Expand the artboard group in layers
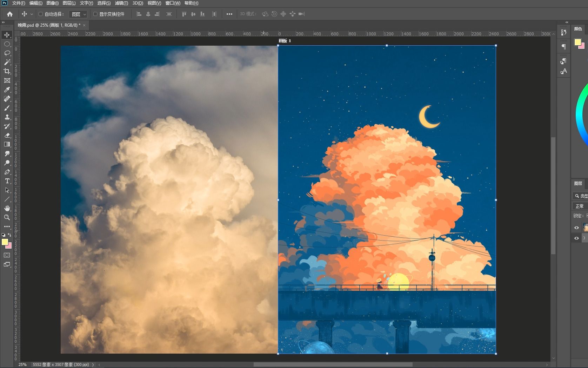Image resolution: width=588 pixels, height=368 pixels. tap(584, 238)
